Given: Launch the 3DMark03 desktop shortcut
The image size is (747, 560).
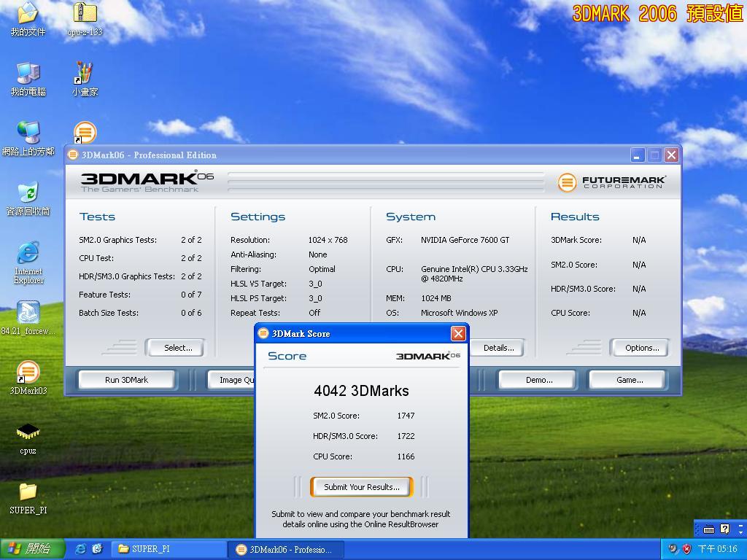Looking at the screenshot, I should (28, 378).
